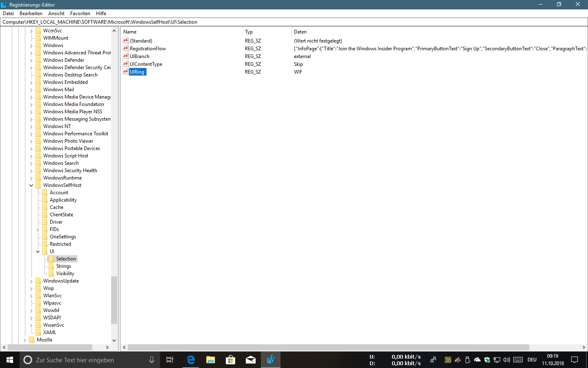Image resolution: width=588 pixels, height=368 pixels.
Task: Select the Strings key in the tree
Action: 64,266
